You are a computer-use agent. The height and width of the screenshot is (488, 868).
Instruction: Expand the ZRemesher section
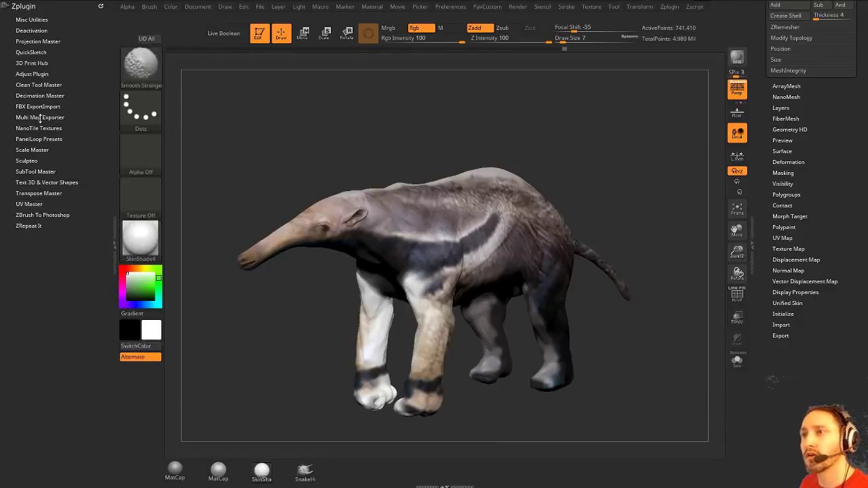(x=785, y=27)
